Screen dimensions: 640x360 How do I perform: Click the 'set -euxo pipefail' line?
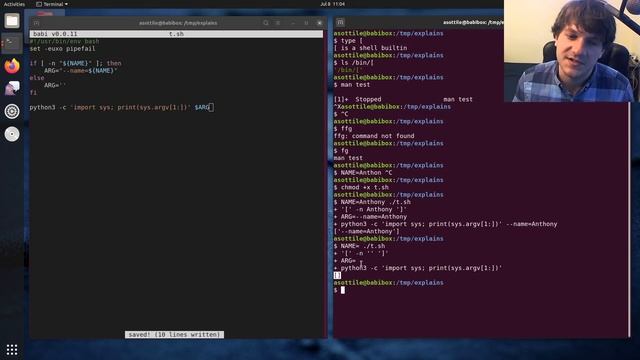62,49
